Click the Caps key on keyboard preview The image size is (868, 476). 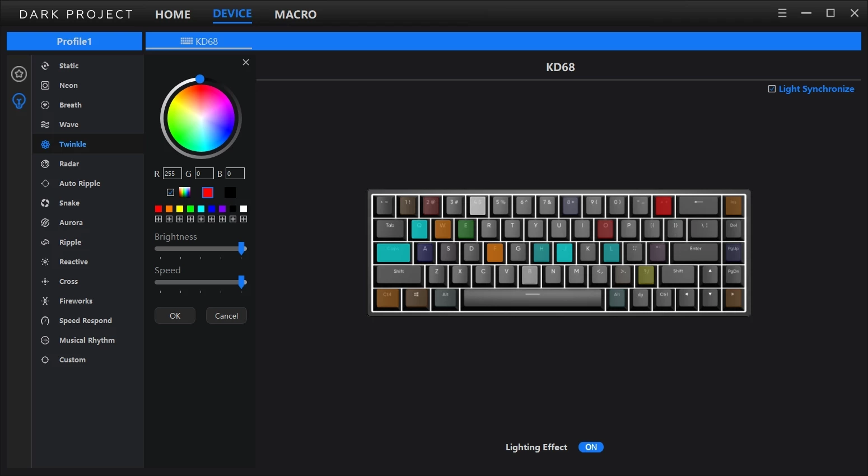tap(393, 252)
